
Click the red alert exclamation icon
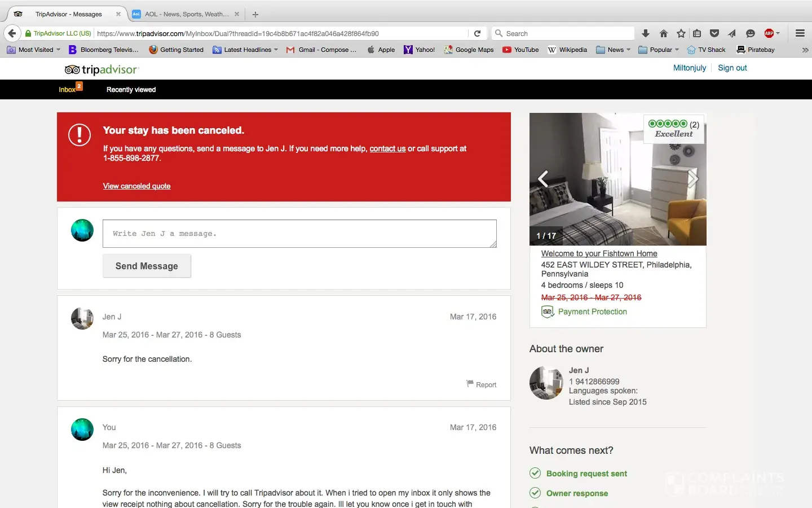(80, 135)
